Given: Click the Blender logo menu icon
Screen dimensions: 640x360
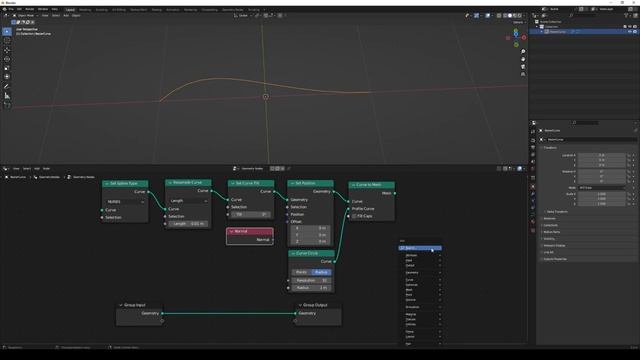Looking at the screenshot, I should pyautogui.click(x=4, y=9).
